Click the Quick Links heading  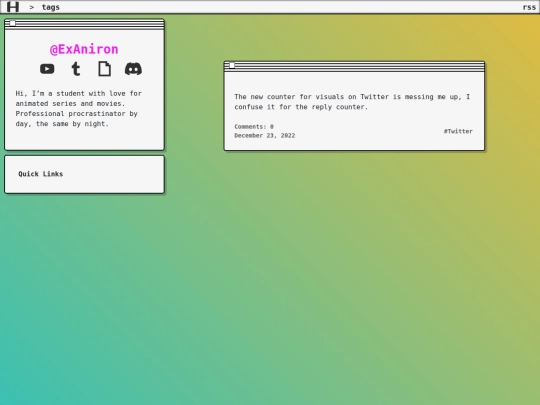[41, 174]
